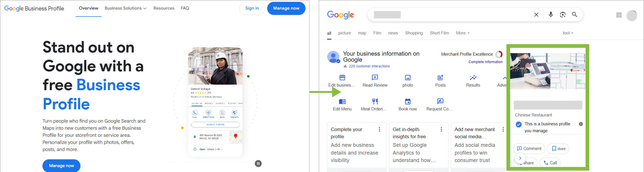
Task: Click the info icon beside business profile notice
Action: [581, 124]
